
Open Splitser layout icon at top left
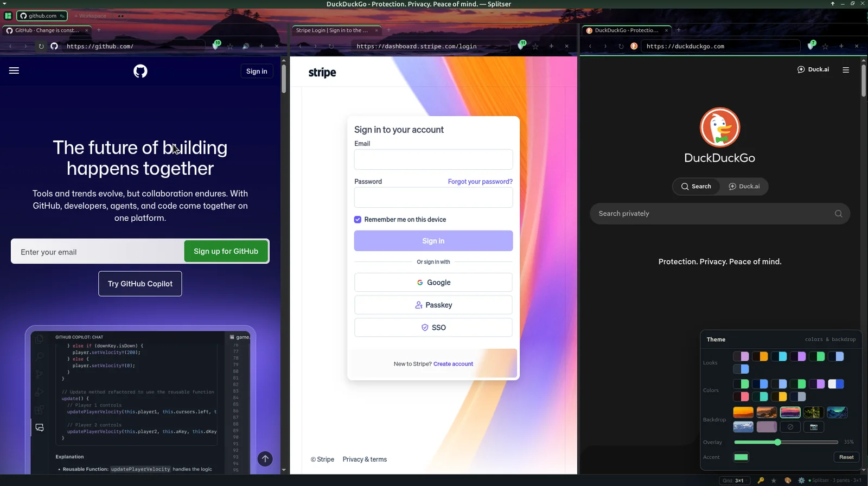(x=8, y=16)
